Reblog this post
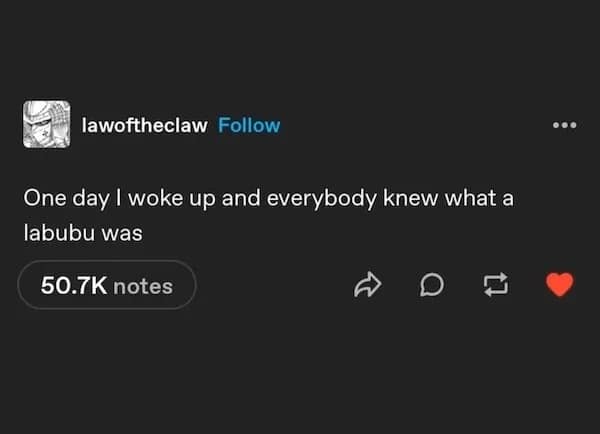 (495, 286)
